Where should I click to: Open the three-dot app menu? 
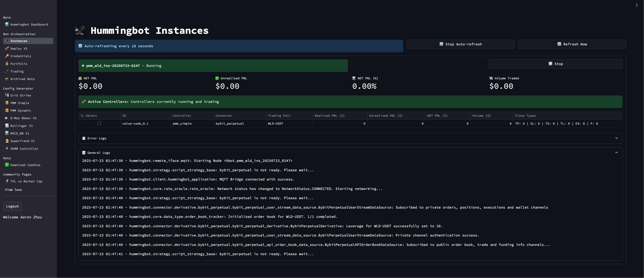[x=637, y=5]
